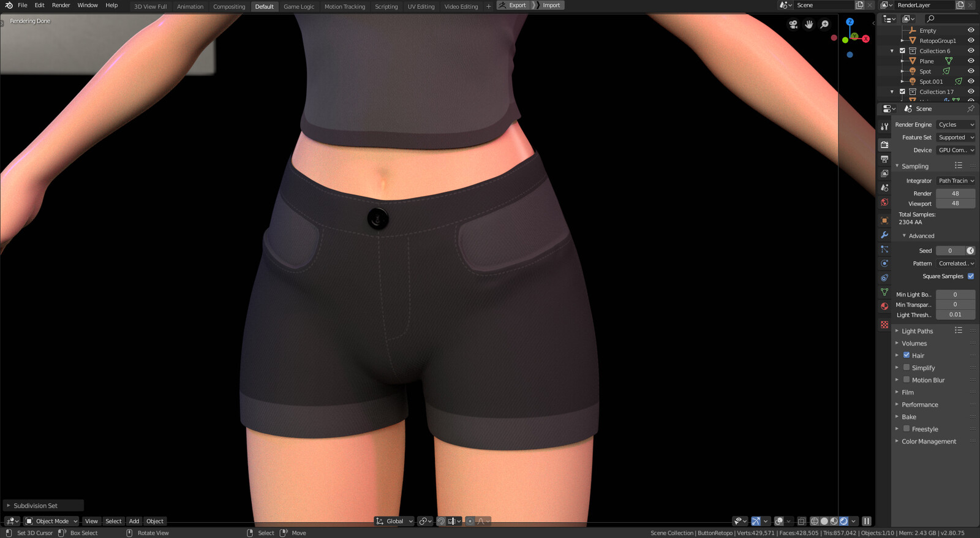The image size is (980, 538).
Task: Enable the Motion Blur checkbox
Action: pyautogui.click(x=907, y=380)
